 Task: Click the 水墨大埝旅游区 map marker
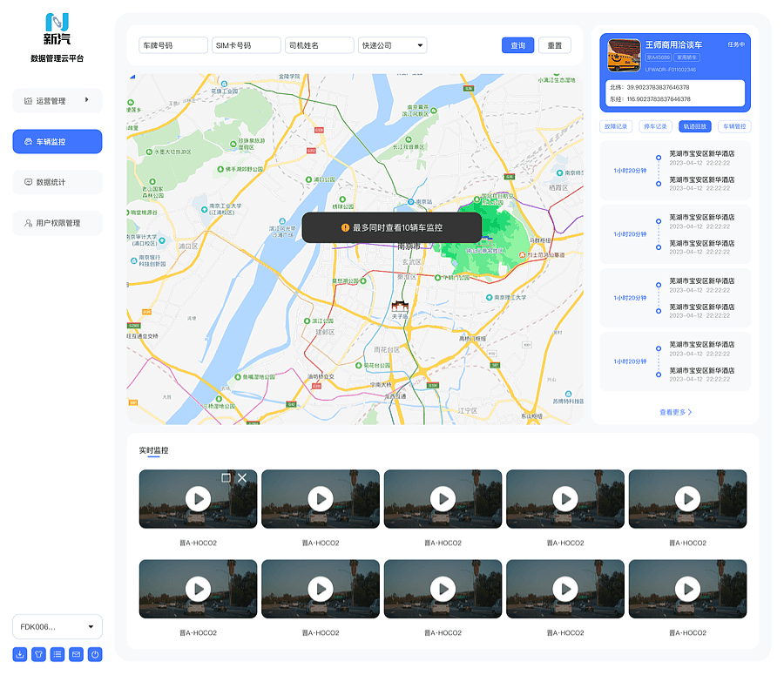pos(149,152)
